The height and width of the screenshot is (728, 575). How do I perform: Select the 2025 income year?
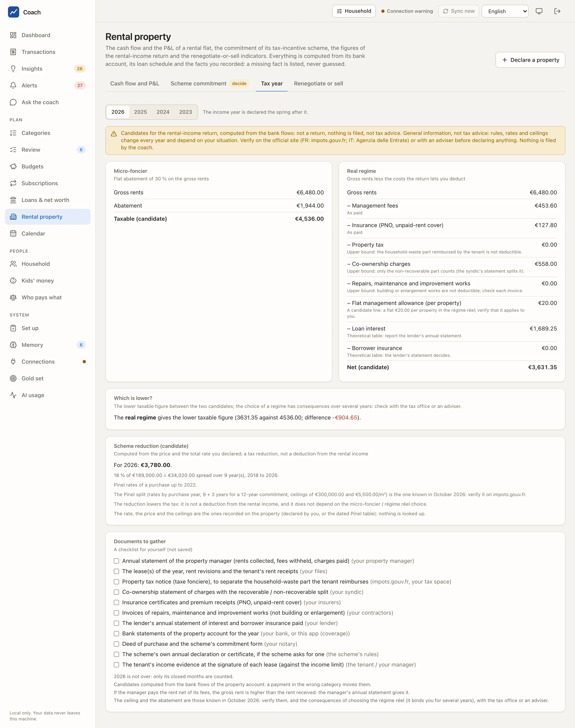[140, 112]
